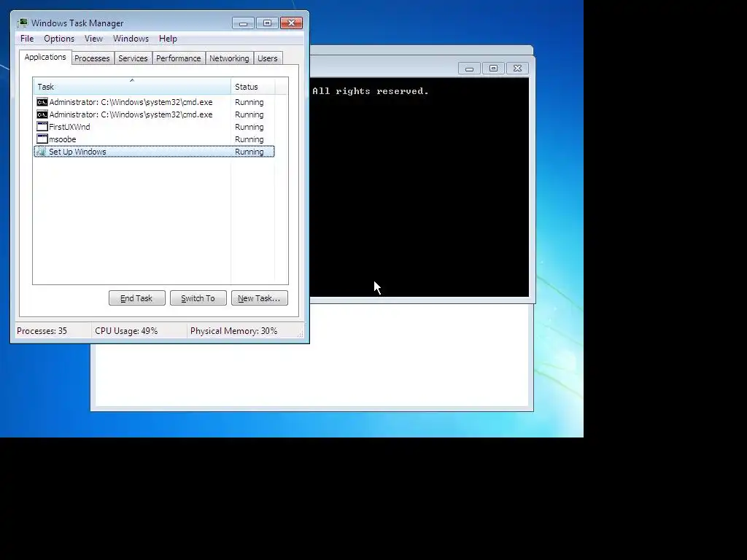
Task: Open the View menu
Action: (93, 39)
